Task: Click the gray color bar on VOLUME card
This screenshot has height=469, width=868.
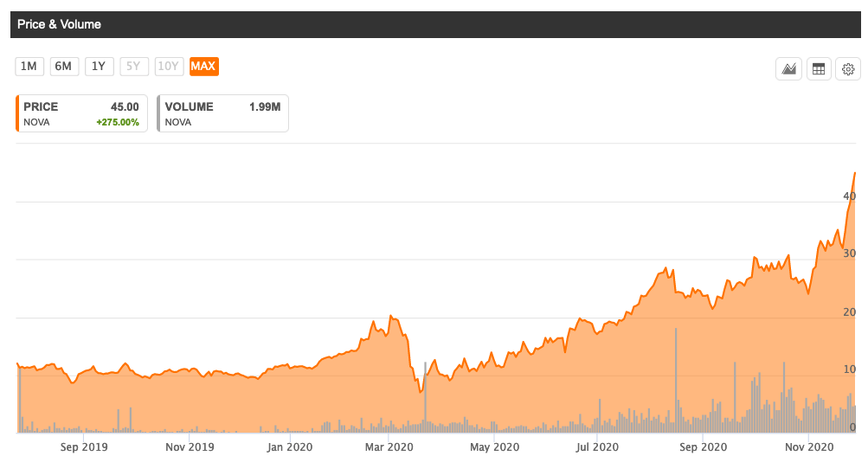Action: (x=158, y=113)
